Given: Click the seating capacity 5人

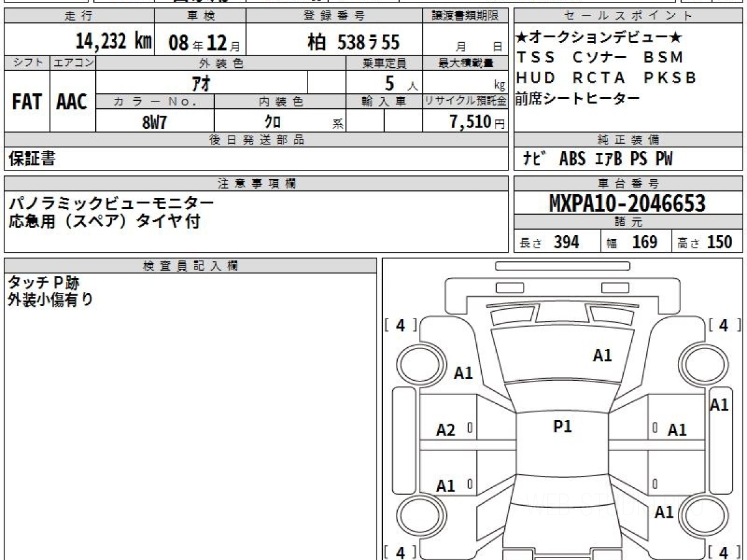Looking at the screenshot, I should click(402, 83).
